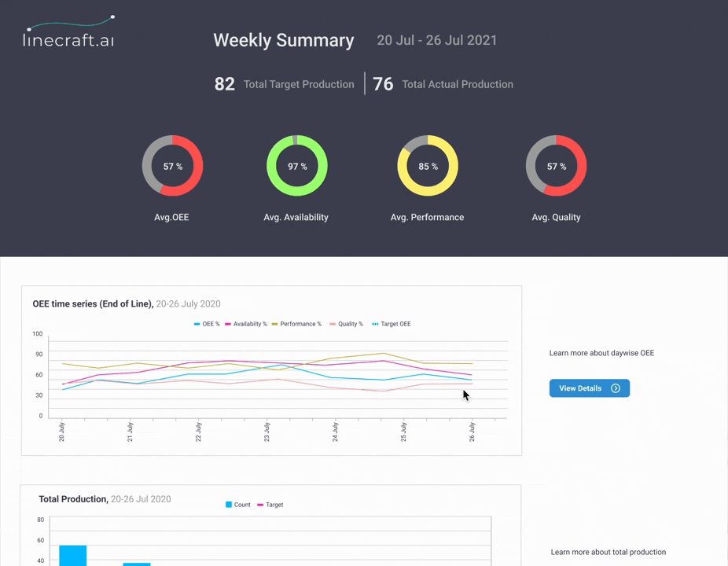The width and height of the screenshot is (728, 566).
Task: Click the View Details button
Action: (x=589, y=388)
